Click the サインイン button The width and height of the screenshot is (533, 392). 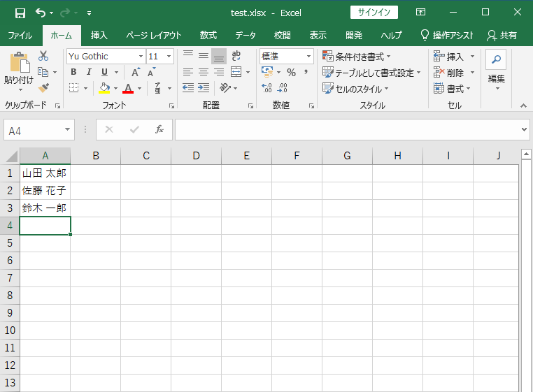coord(374,13)
